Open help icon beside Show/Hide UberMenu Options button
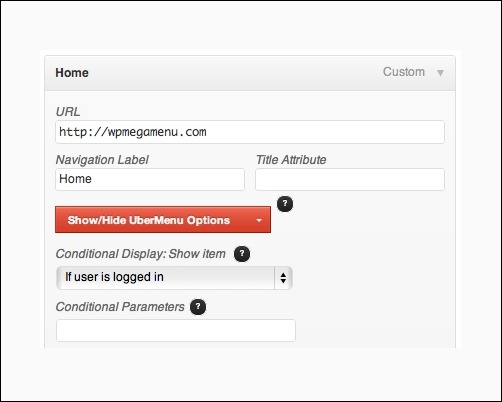 tap(285, 204)
